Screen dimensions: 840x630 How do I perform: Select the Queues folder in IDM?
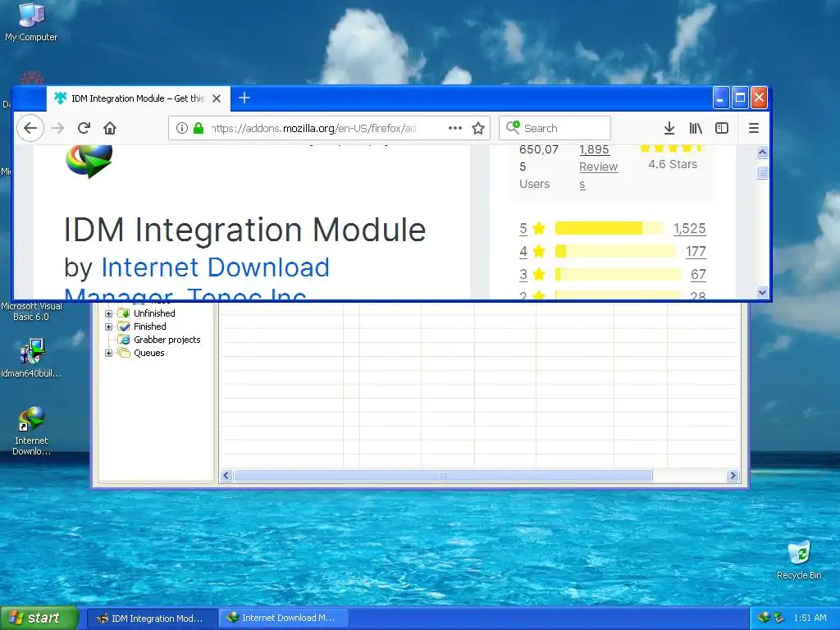tap(149, 353)
